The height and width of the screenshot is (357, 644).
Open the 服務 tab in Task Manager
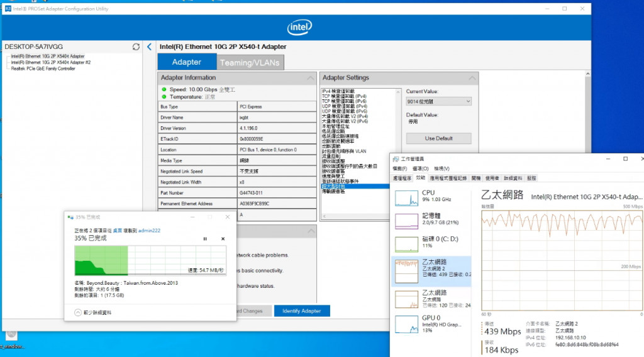(531, 178)
